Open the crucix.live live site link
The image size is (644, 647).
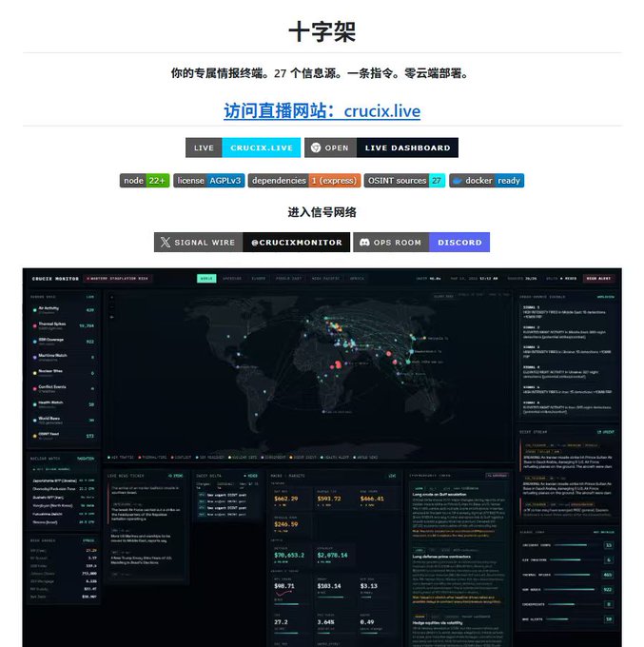(x=322, y=111)
